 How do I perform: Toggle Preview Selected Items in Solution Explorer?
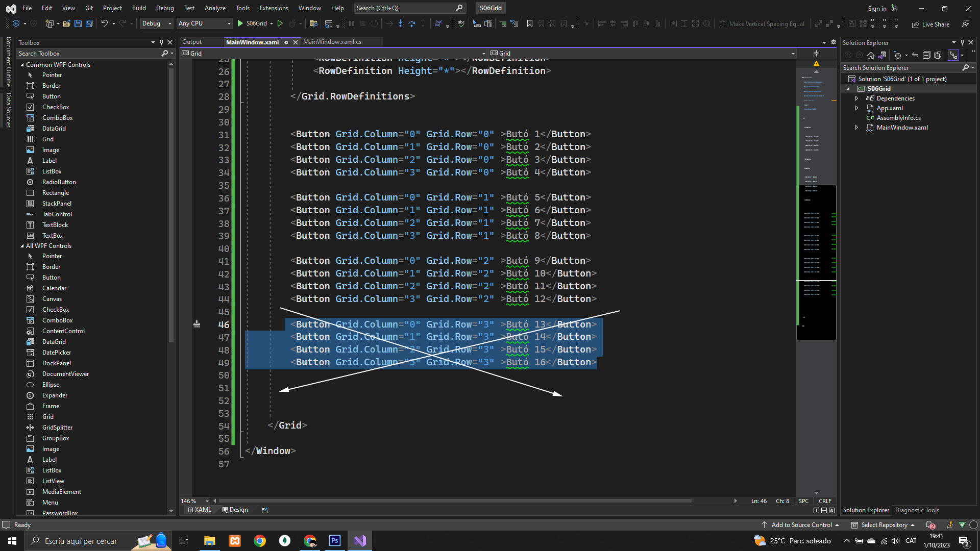953,55
